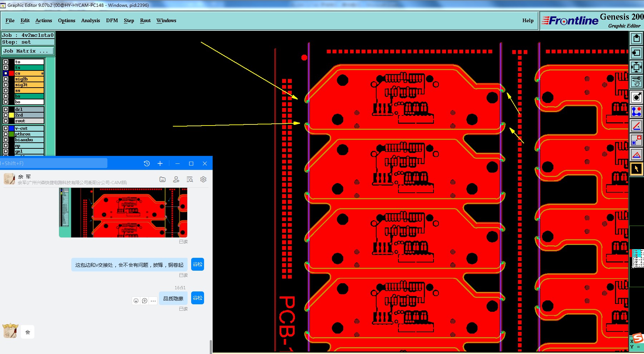644x354 pixels.
Task: Click the red color swatch of cs layer
Action: [x=11, y=73]
